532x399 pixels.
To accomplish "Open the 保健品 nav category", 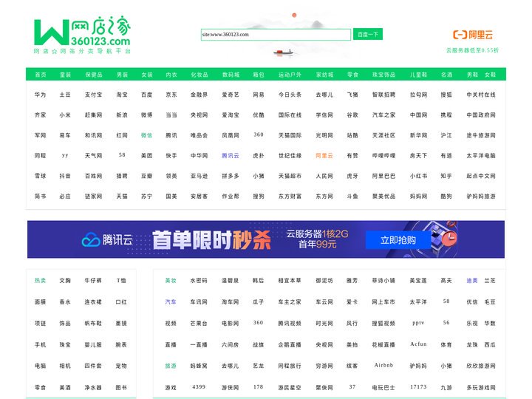I will (94, 75).
